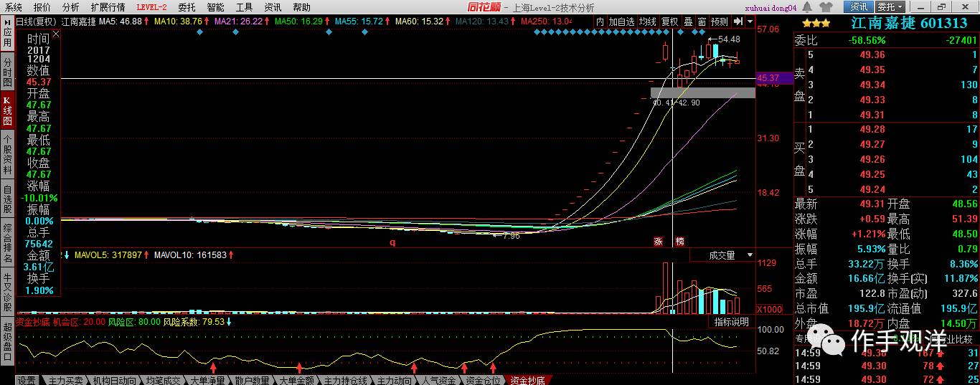This screenshot has height=385, width=980.
Task: Select the 自选股 sidebar tab
Action: (x=7, y=199)
